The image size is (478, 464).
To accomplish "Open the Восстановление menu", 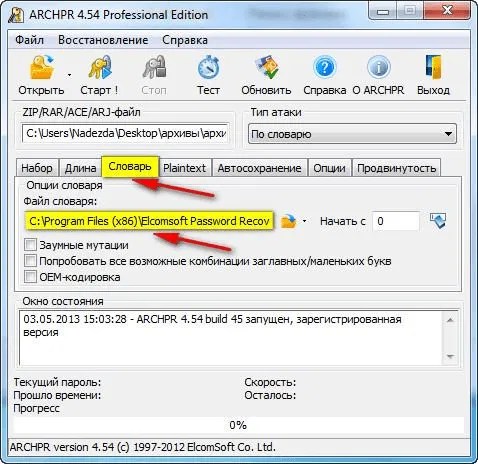I will tap(103, 40).
